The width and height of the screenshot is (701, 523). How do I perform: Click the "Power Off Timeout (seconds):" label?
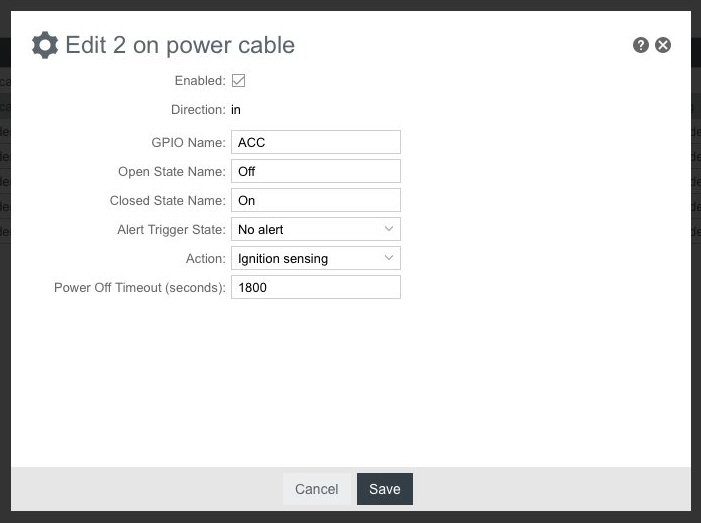(x=139, y=287)
